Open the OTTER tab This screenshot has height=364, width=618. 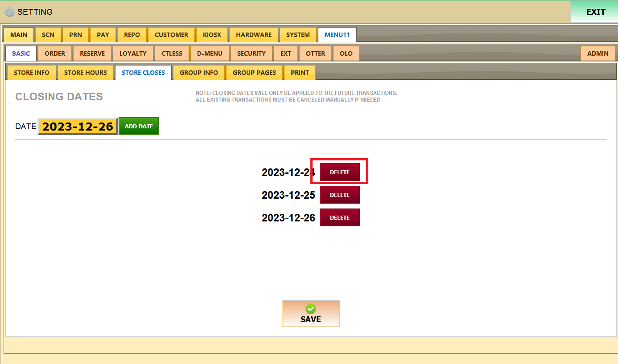(x=315, y=53)
